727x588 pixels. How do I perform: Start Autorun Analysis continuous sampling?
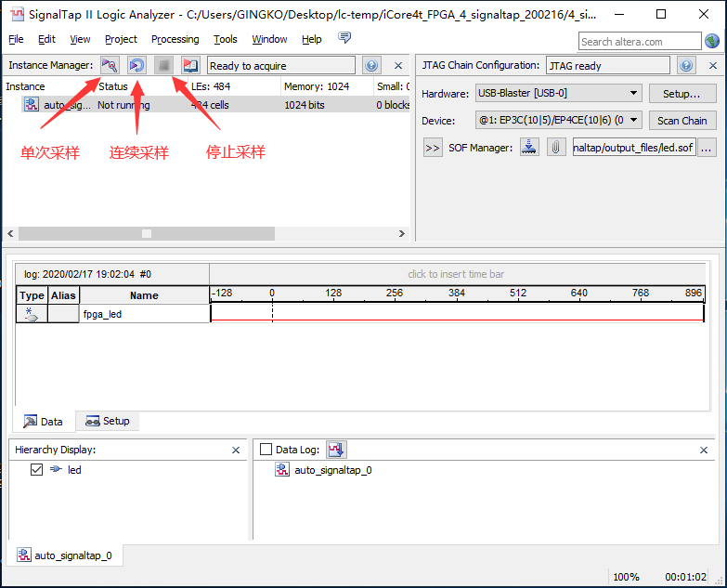(136, 66)
